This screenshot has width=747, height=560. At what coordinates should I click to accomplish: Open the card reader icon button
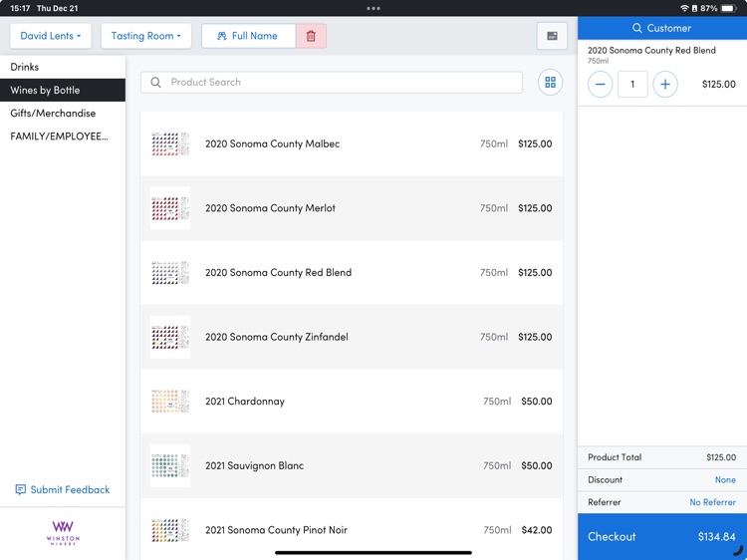[552, 36]
